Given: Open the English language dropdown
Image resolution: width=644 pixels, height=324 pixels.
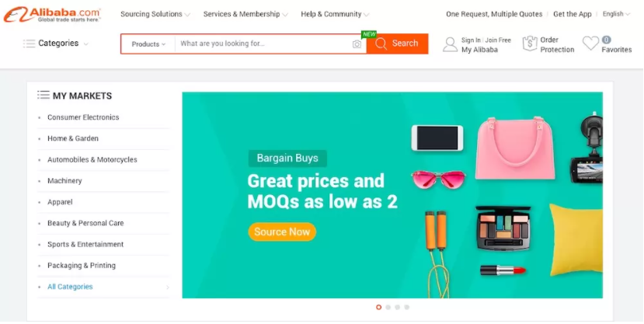Looking at the screenshot, I should click(616, 14).
